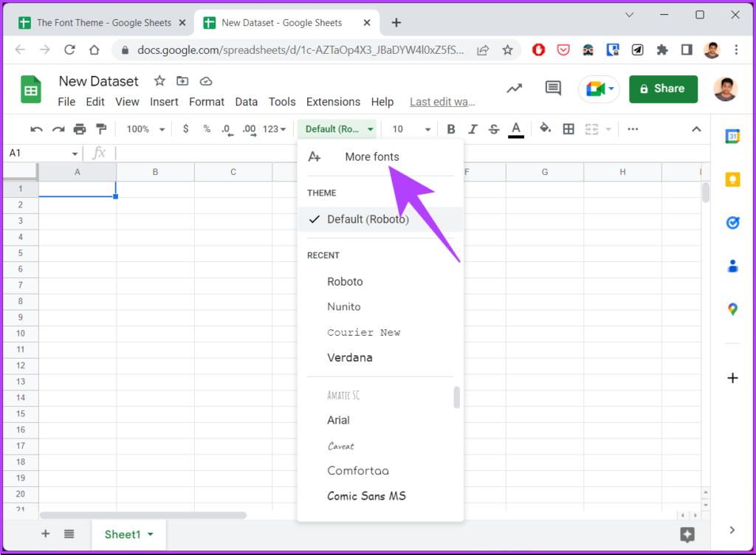Open activity dashboard trend icon
The width and height of the screenshot is (756, 555).
click(x=514, y=88)
